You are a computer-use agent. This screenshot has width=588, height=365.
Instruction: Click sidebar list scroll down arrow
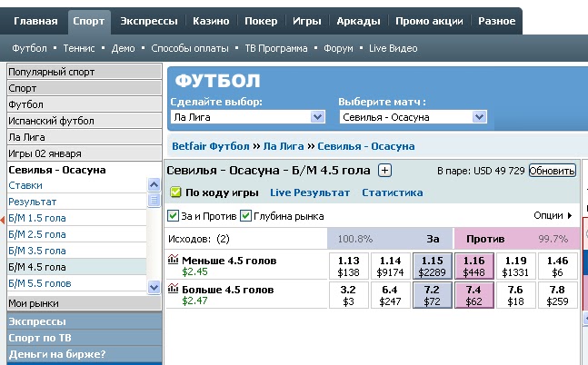click(x=154, y=288)
